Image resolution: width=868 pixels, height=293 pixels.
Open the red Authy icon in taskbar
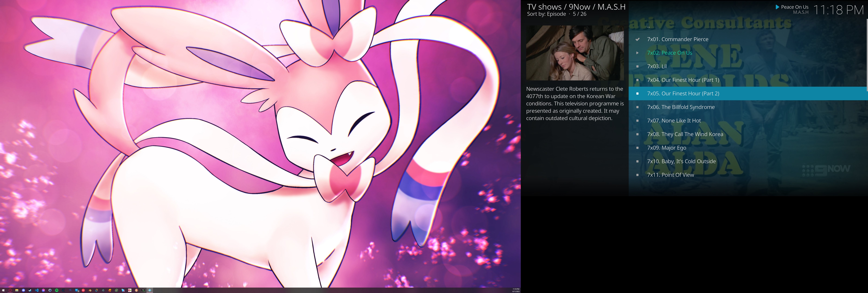(x=83, y=290)
